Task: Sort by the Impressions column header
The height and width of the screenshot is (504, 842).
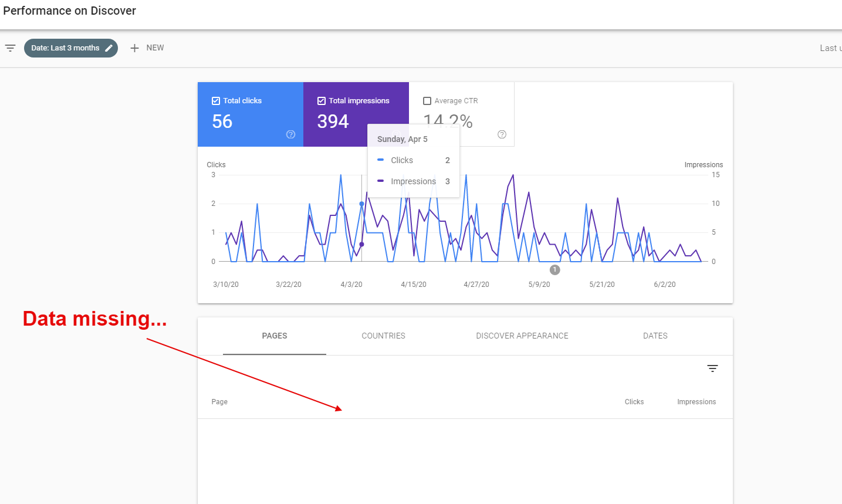Action: 696,402
